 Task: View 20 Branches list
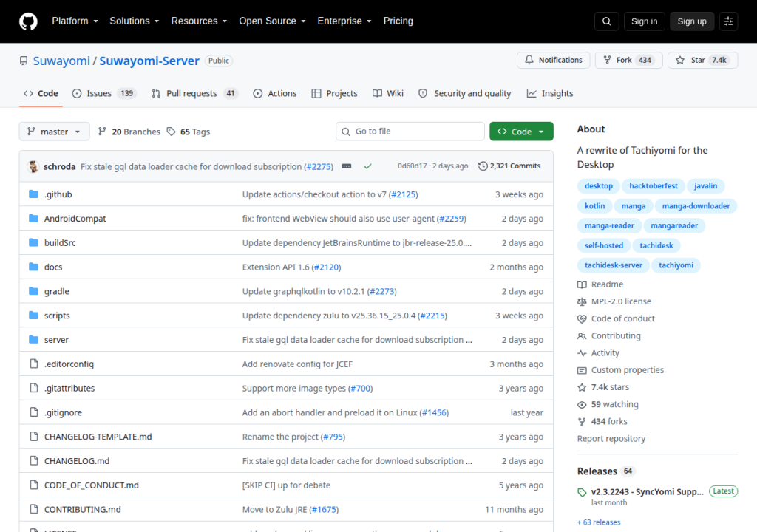click(129, 132)
